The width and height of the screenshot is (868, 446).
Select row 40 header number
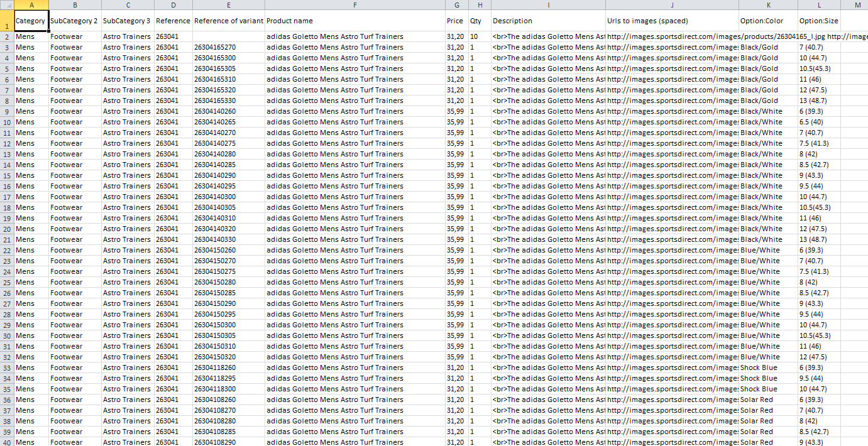pyautogui.click(x=6, y=442)
